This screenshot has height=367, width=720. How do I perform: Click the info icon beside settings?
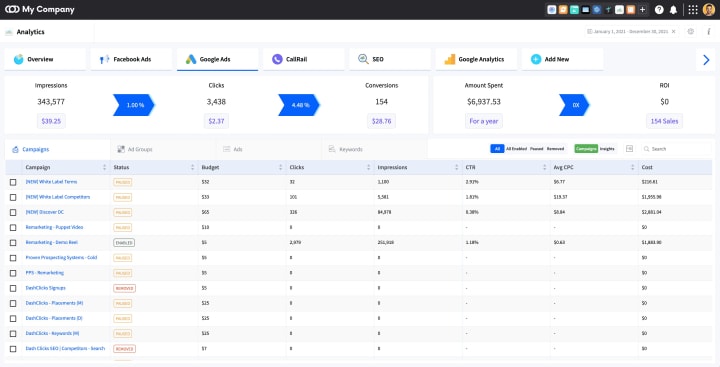pyautogui.click(x=709, y=32)
